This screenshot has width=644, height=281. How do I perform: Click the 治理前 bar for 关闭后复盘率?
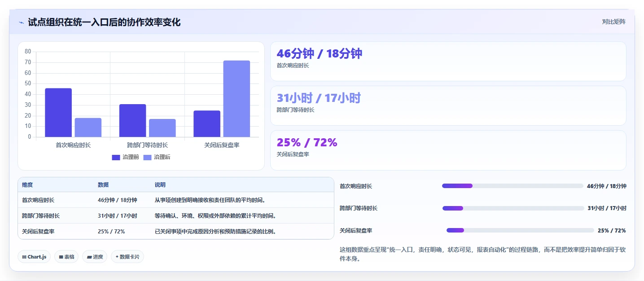click(207, 123)
